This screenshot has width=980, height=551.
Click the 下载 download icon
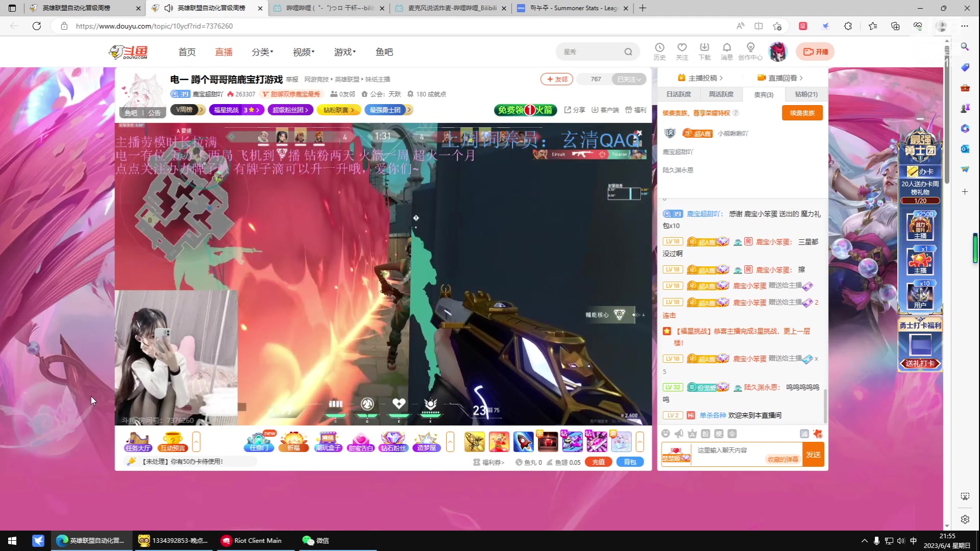pos(704,52)
